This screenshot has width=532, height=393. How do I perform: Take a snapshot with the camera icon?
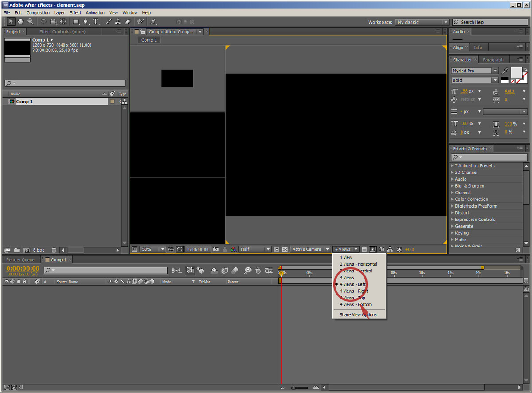[216, 249]
